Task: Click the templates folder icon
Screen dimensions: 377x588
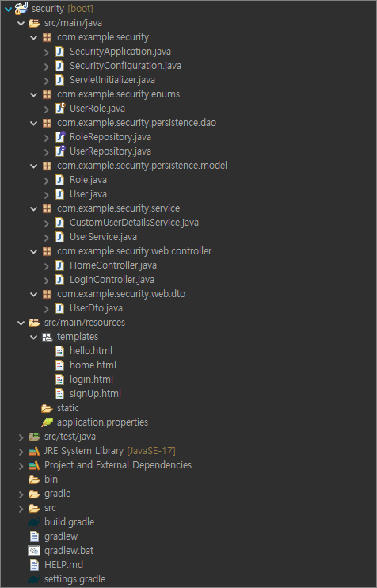Action: point(47,337)
